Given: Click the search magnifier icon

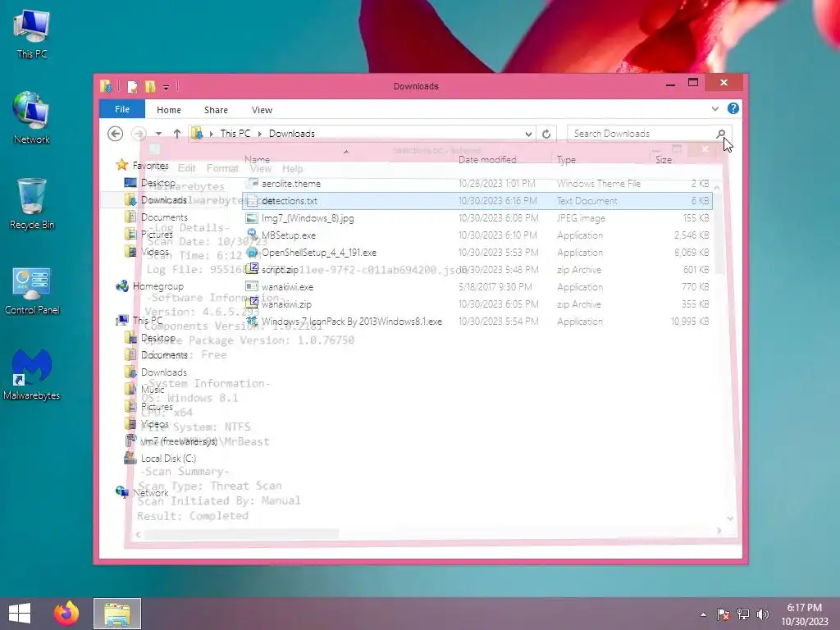Looking at the screenshot, I should [x=721, y=134].
